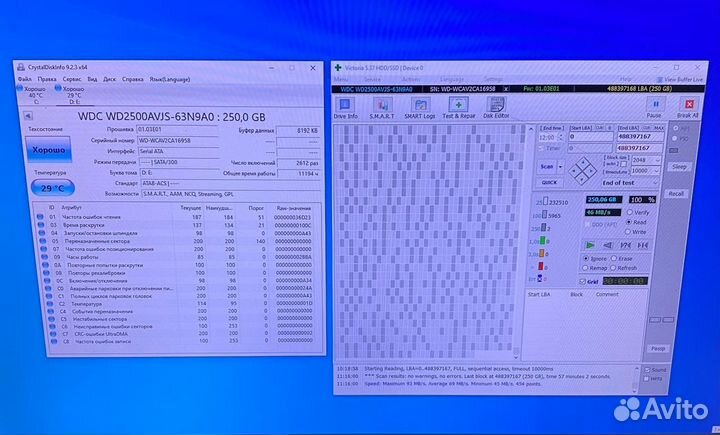Pause the running surface scan
720x435 pixels.
[x=656, y=106]
